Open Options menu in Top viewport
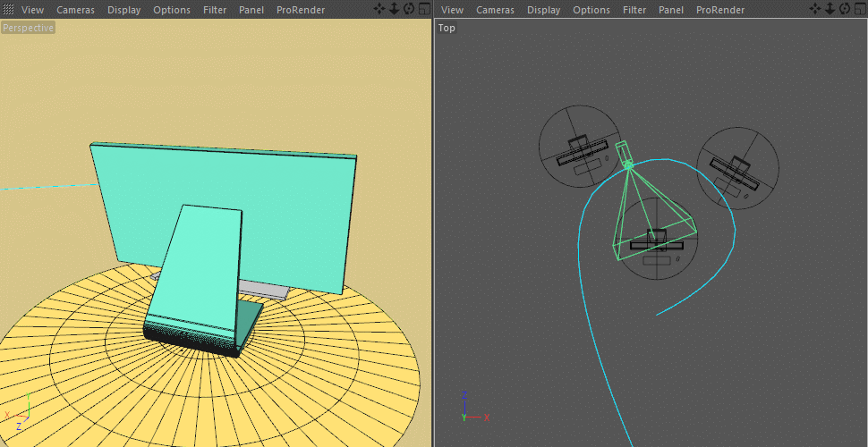The height and width of the screenshot is (447, 868). click(x=591, y=10)
